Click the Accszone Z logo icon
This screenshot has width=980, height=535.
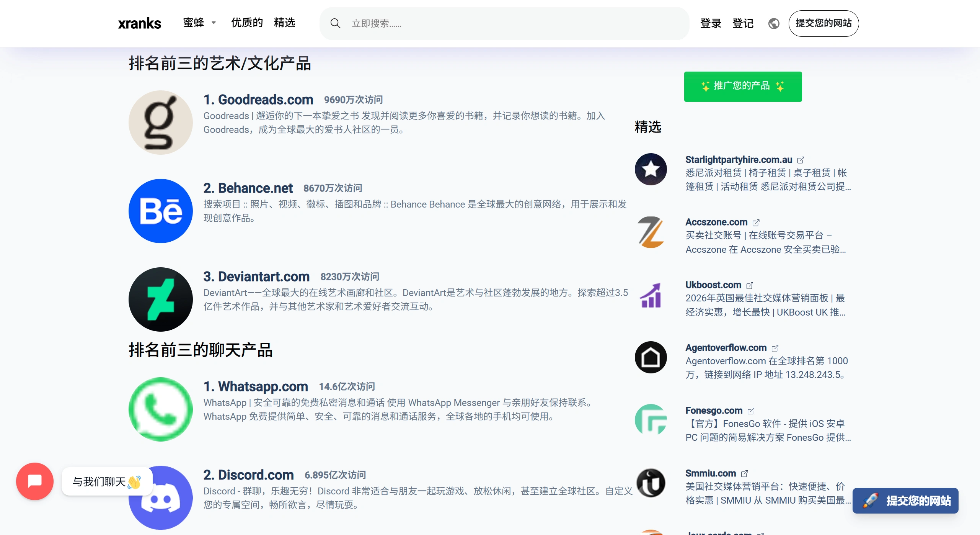coord(651,232)
